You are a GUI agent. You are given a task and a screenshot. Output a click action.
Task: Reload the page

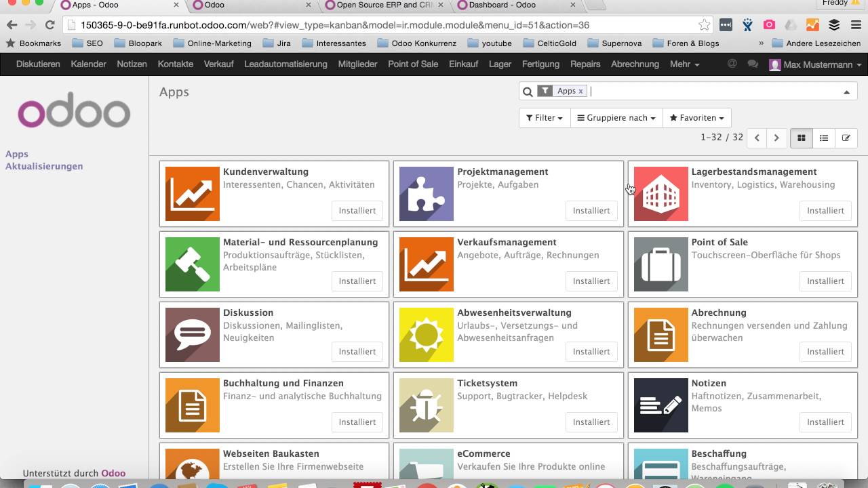pyautogui.click(x=50, y=25)
